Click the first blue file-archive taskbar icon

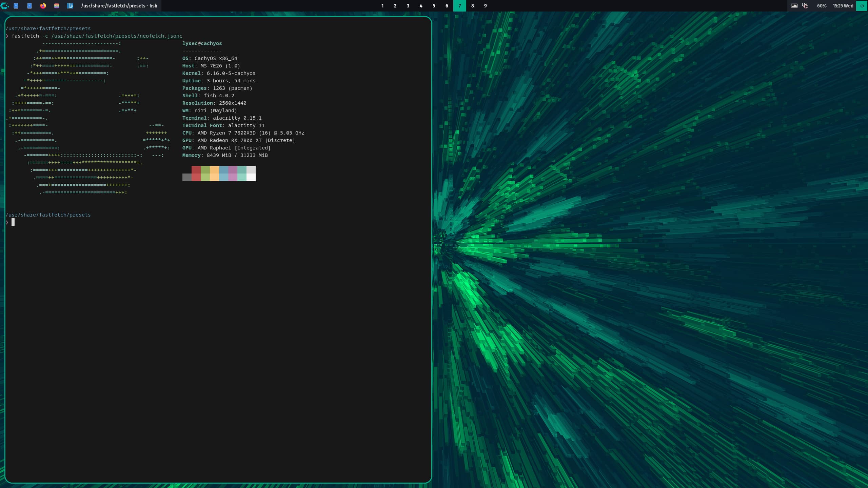point(16,6)
